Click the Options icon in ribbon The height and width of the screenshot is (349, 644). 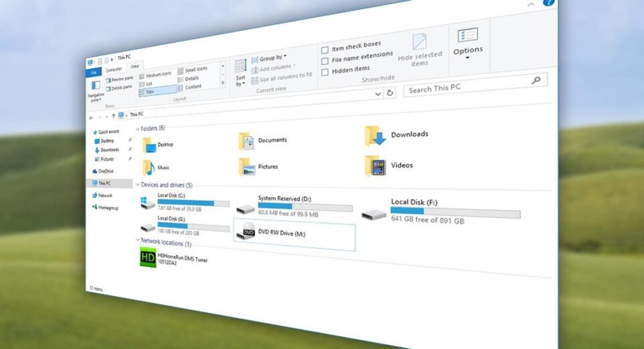[x=468, y=36]
